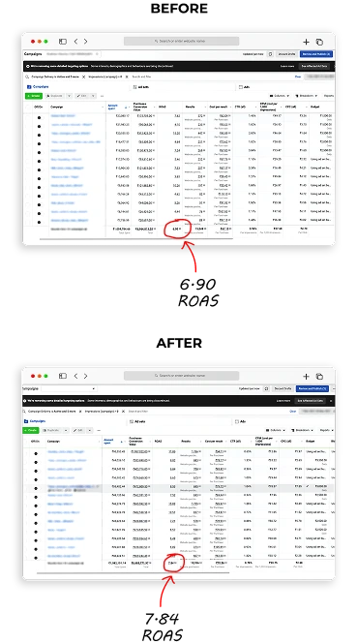Click back arrow in BEFORE browser window

(75, 42)
